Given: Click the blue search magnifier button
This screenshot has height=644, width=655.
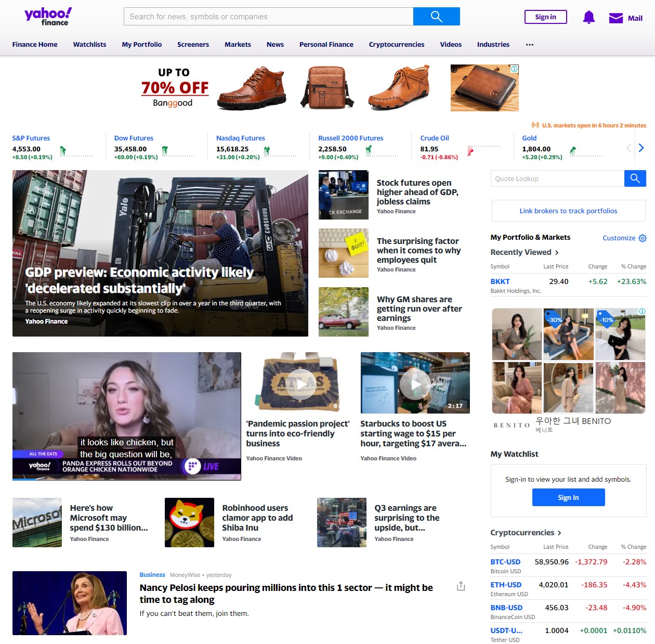Looking at the screenshot, I should pyautogui.click(x=437, y=17).
